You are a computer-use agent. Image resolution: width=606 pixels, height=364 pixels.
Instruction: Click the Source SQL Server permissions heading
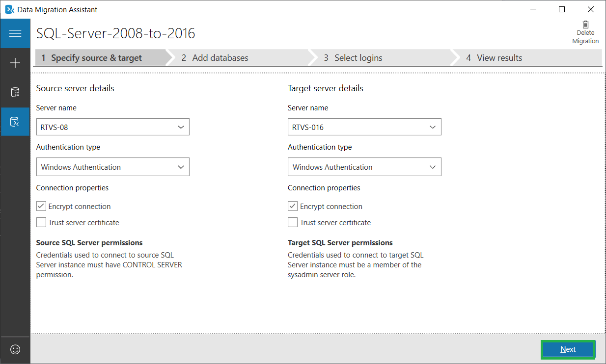point(89,243)
